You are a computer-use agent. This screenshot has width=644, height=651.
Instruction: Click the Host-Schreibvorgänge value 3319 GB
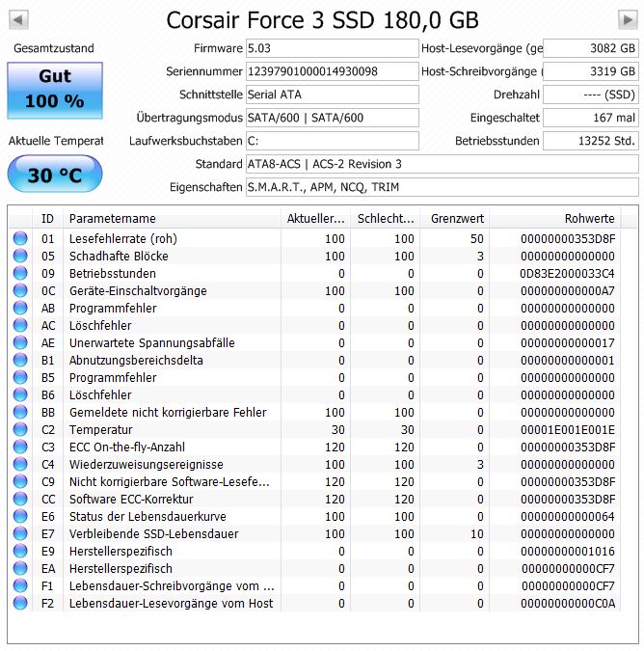tap(591, 71)
